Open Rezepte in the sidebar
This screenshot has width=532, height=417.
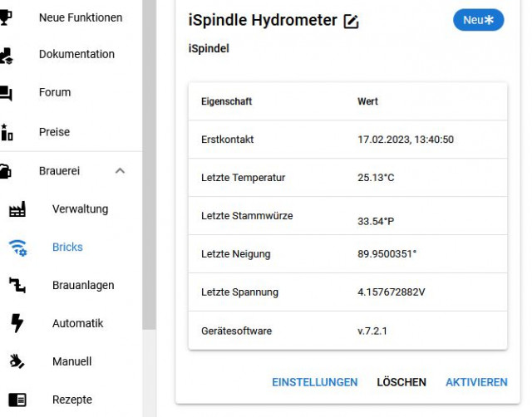(72, 400)
